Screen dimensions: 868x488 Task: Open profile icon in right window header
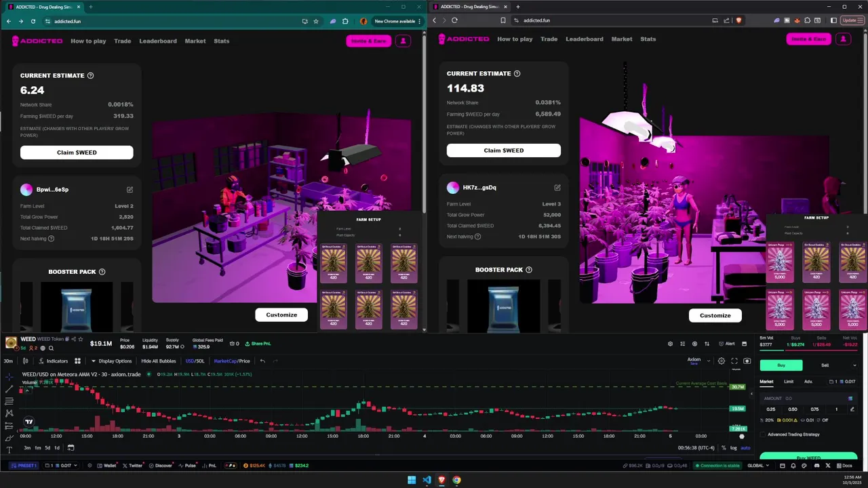[x=843, y=39]
